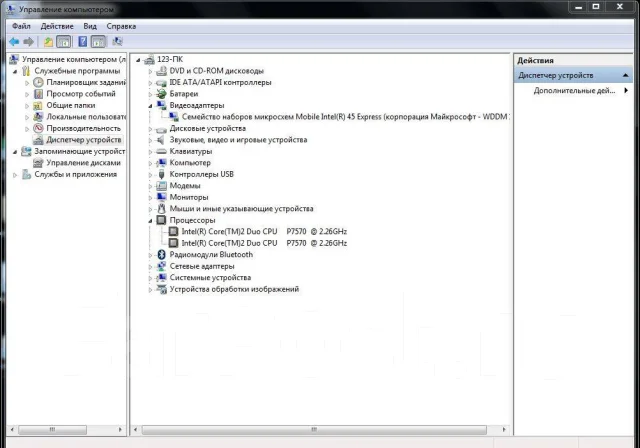This screenshot has width=640, height=448.
Task: Minimize the Управление компьютером window
Action: pos(578,7)
